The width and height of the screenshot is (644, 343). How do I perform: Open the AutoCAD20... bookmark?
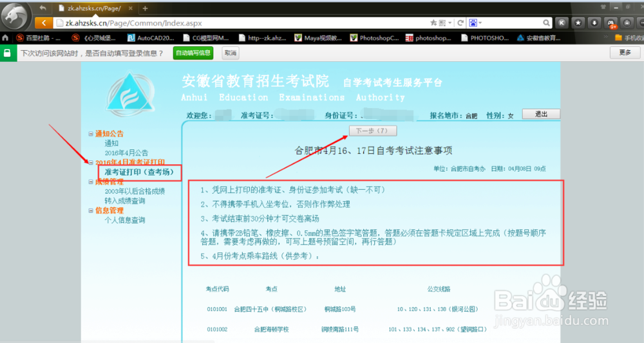[x=151, y=38]
